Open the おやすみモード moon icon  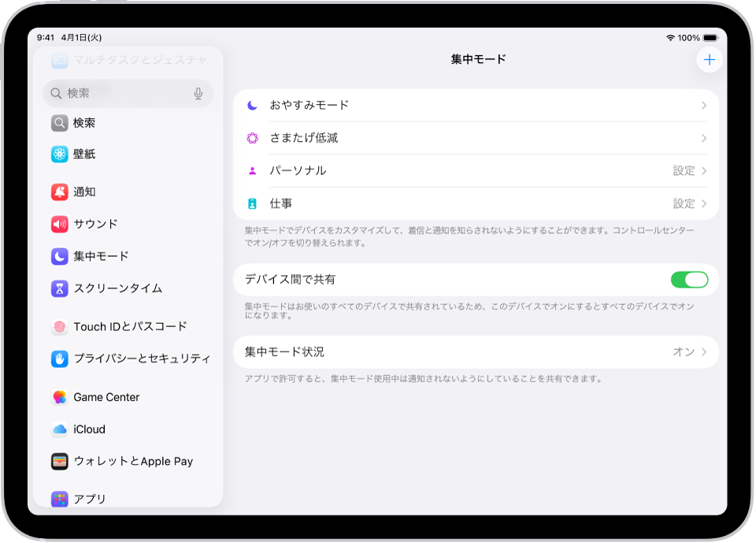click(x=251, y=104)
